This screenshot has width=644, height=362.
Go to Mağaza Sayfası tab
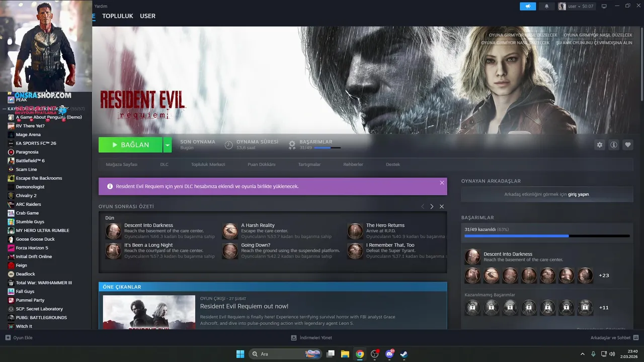pyautogui.click(x=121, y=164)
